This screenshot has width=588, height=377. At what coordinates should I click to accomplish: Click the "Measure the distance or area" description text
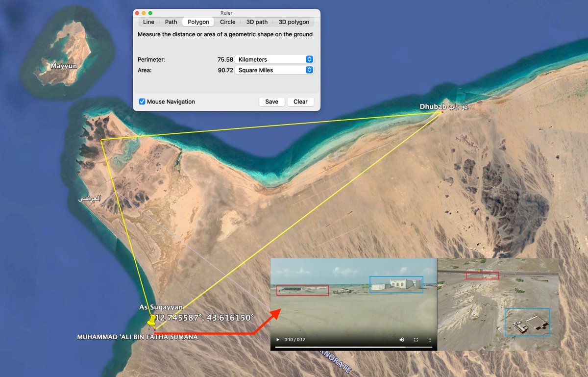click(225, 34)
